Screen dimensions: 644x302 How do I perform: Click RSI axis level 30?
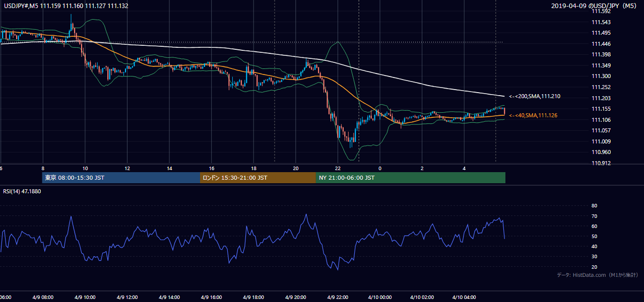pos(594,257)
